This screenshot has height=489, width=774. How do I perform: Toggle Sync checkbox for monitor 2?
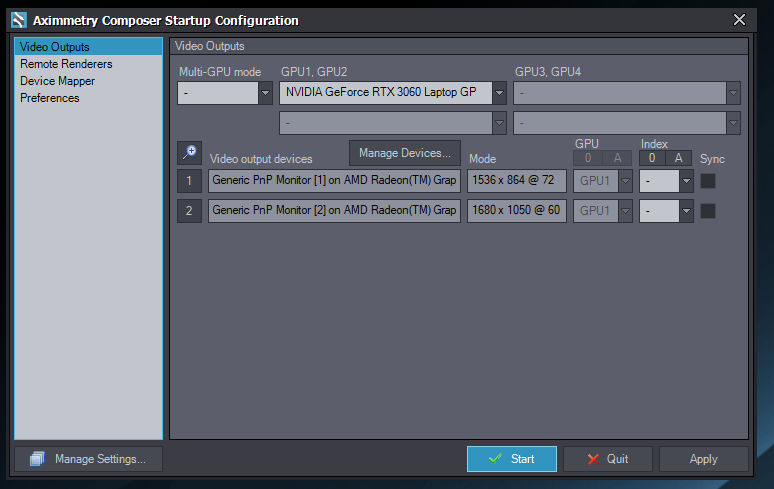pos(708,211)
